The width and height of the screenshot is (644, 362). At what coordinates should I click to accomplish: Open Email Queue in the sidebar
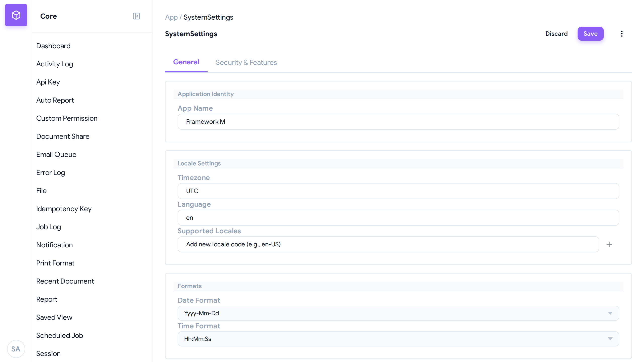[x=56, y=154]
